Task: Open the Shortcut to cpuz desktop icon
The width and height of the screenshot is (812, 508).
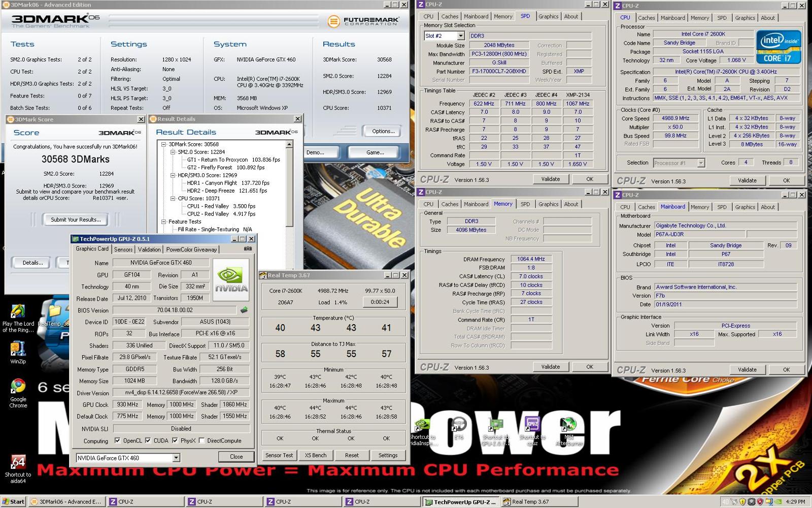Action: coord(532,430)
